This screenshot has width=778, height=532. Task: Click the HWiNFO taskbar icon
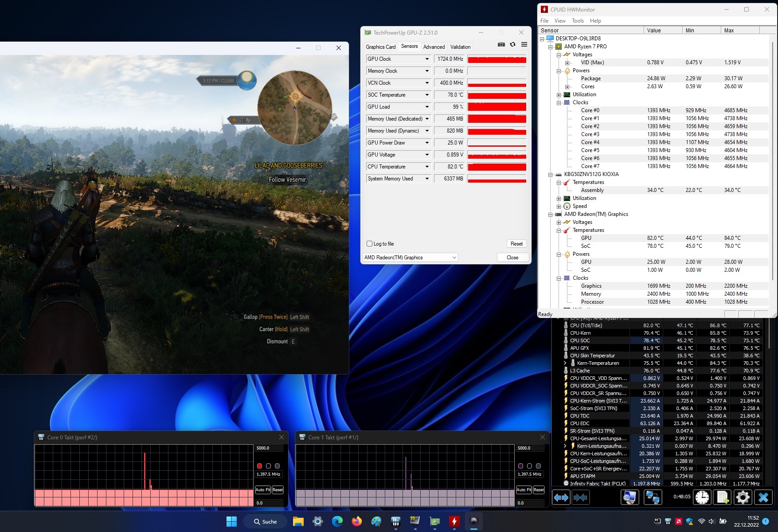tap(396, 521)
